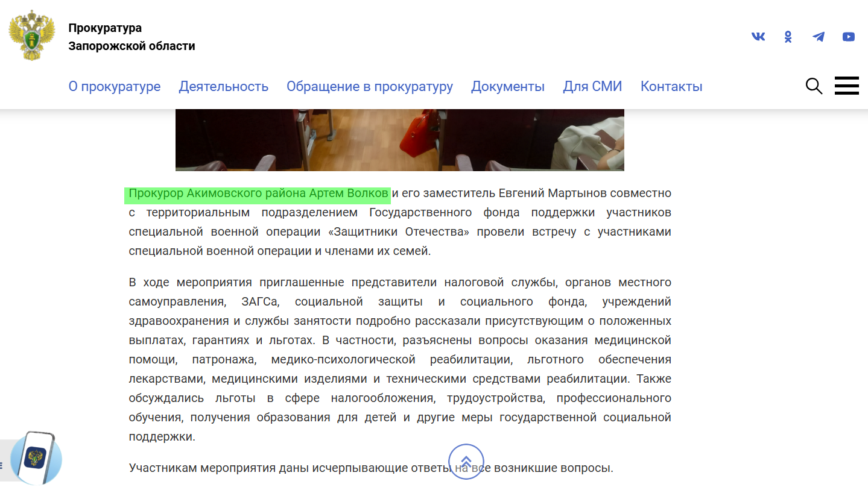Viewport: 868px width, 490px height.
Task: Open the О прокуратуре menu
Action: click(115, 86)
